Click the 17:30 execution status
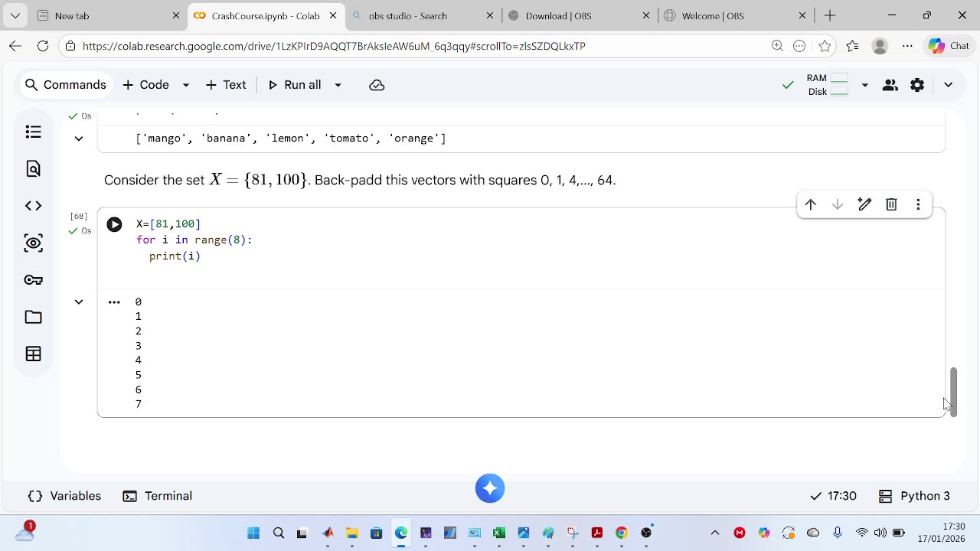This screenshot has width=980, height=551. pyautogui.click(x=833, y=496)
